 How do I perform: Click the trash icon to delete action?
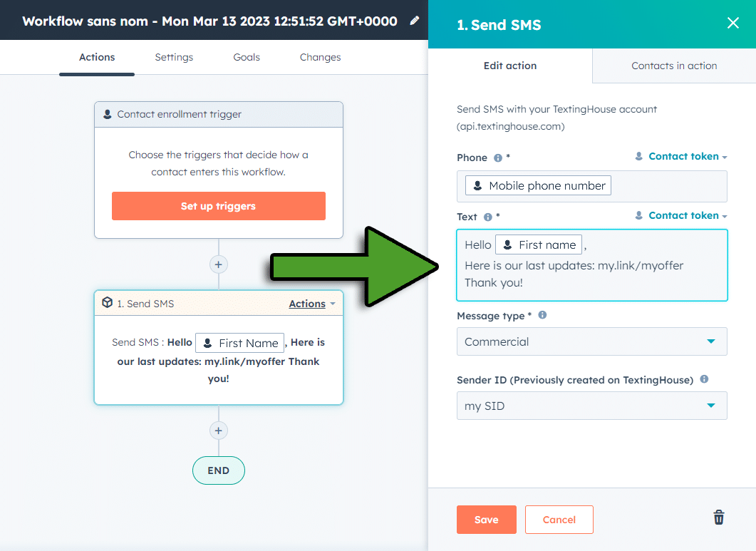[718, 517]
